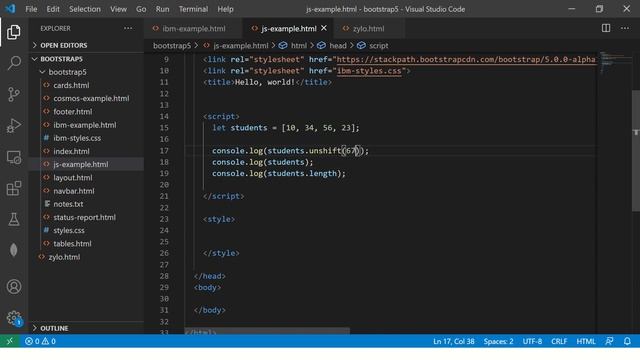Open the File menu

[31, 9]
